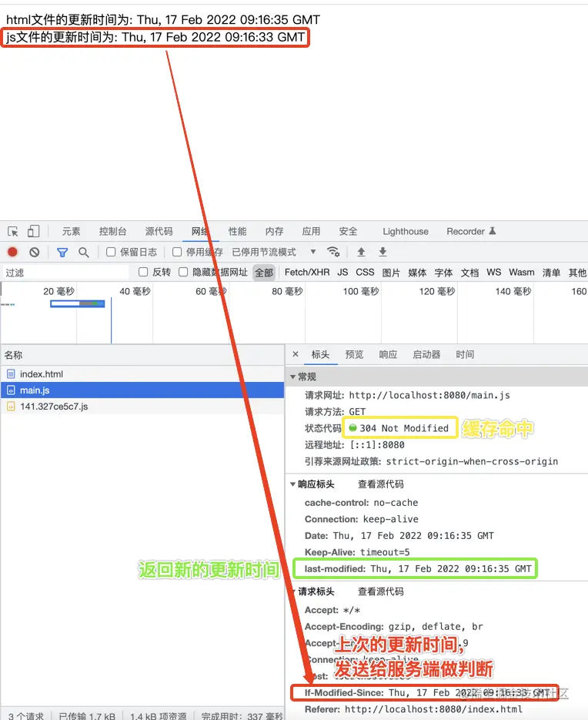Click the index.html file icon
588x720 pixels.
click(11, 373)
